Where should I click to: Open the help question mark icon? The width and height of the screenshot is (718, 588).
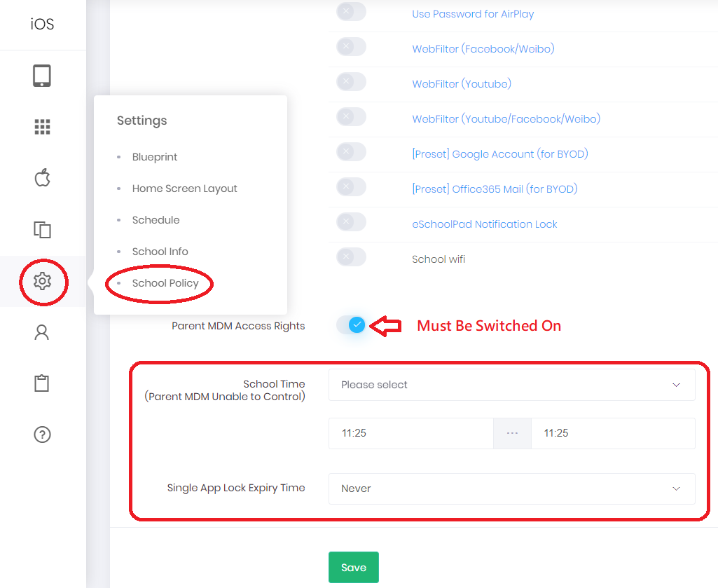pyautogui.click(x=42, y=435)
